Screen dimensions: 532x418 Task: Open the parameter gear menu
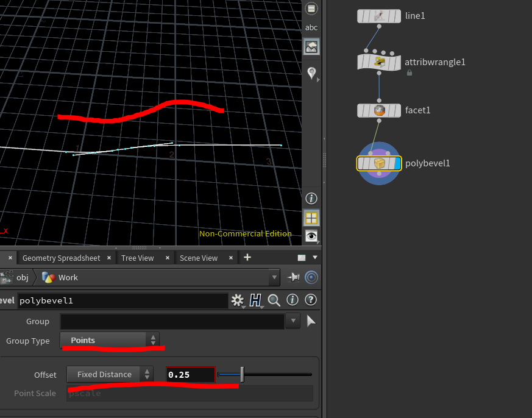[x=238, y=300]
